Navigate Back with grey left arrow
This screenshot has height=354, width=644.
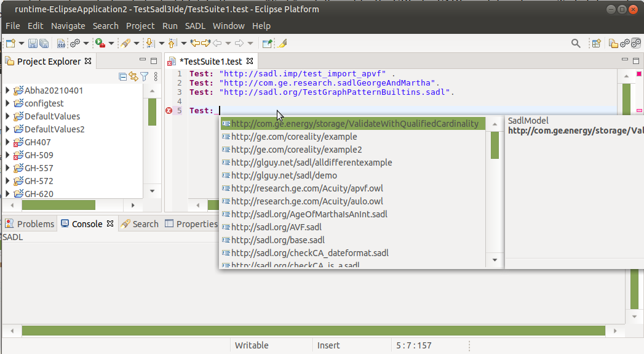(x=217, y=42)
